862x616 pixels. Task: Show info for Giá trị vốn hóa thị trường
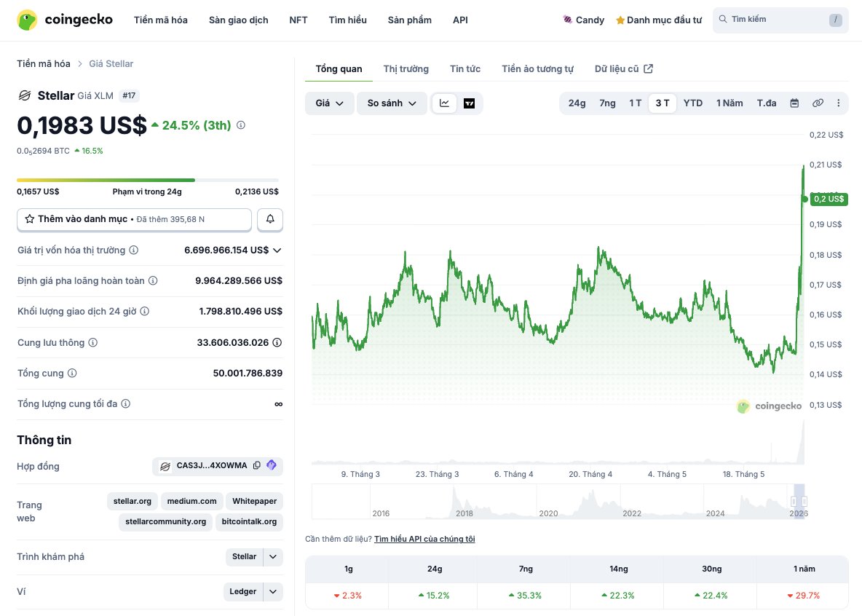point(133,250)
